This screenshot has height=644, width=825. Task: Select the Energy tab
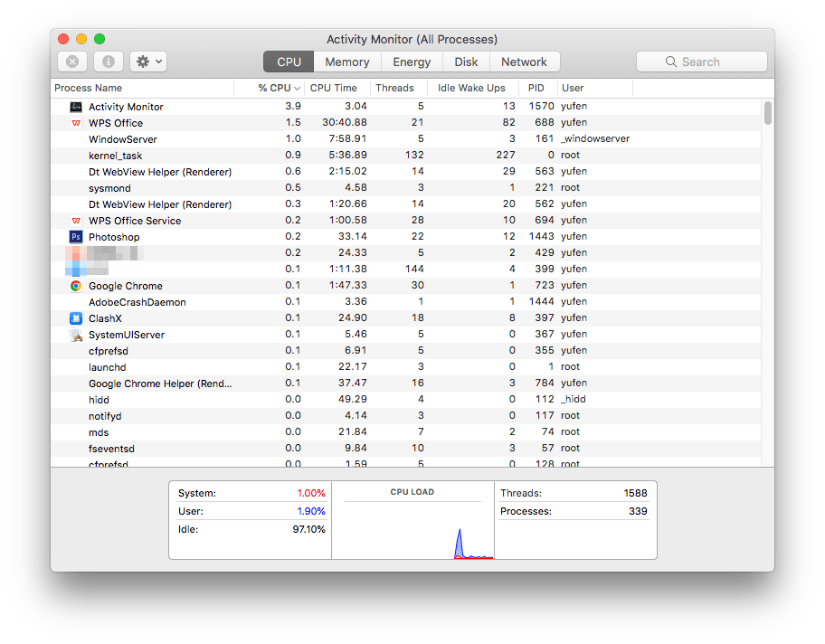412,62
